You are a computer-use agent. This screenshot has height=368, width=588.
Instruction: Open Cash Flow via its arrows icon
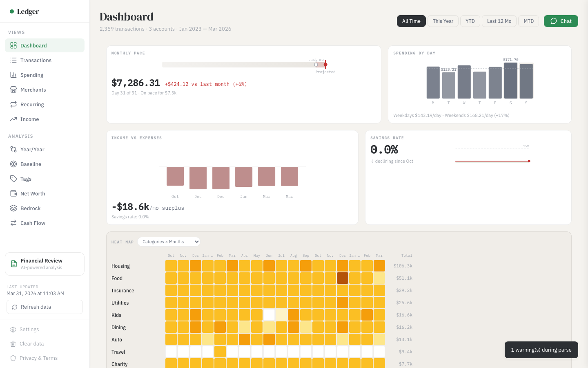click(x=13, y=223)
